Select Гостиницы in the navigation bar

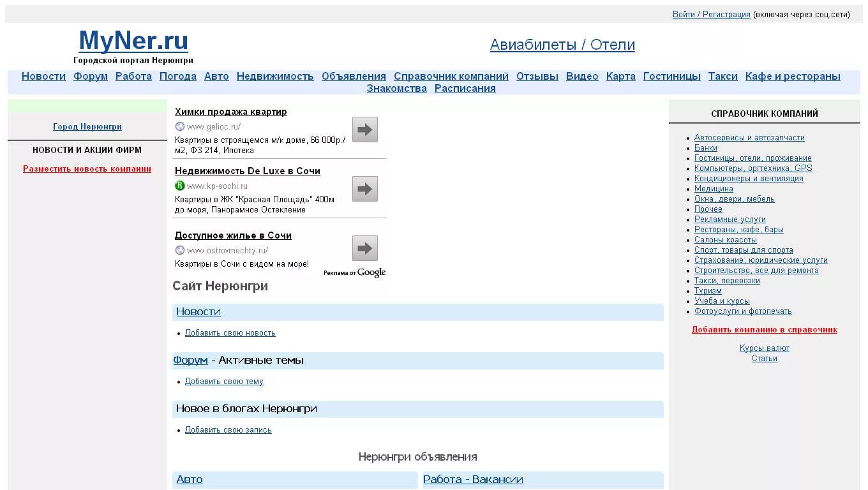click(x=671, y=76)
